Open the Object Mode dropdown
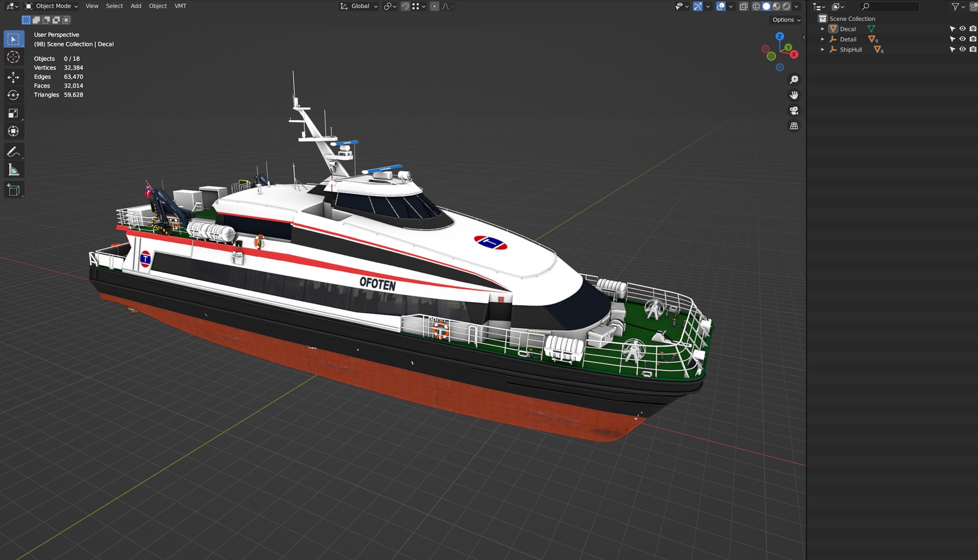 coord(51,6)
